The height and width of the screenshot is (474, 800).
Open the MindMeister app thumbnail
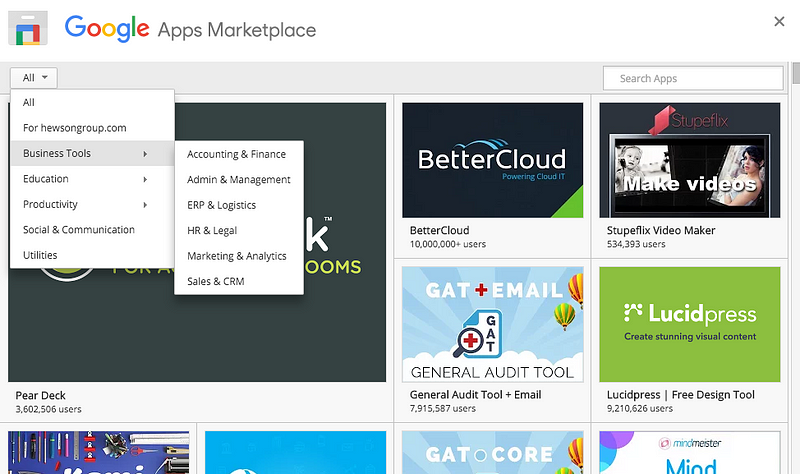pos(690,453)
